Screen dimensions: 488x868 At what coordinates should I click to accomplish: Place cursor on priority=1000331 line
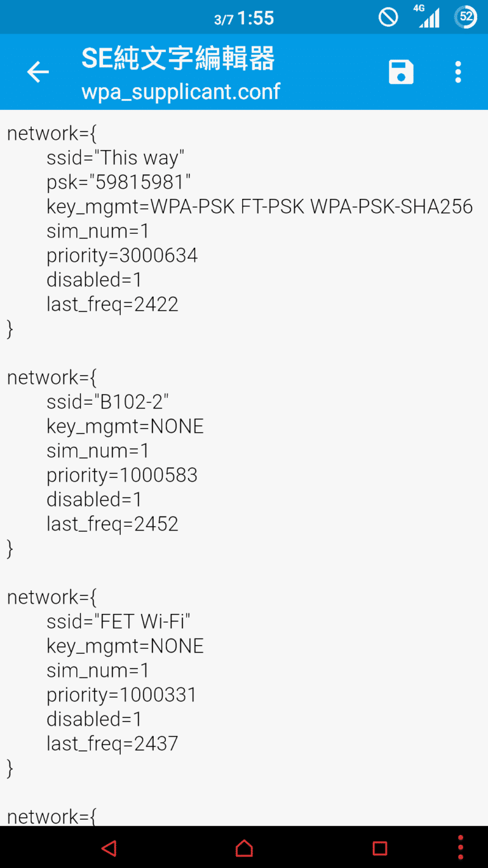121,695
